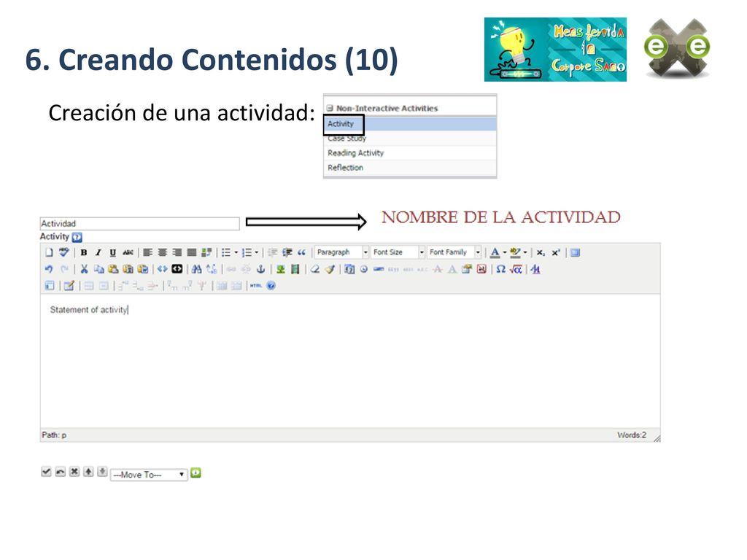Open the math formula editor

pyautogui.click(x=516, y=269)
